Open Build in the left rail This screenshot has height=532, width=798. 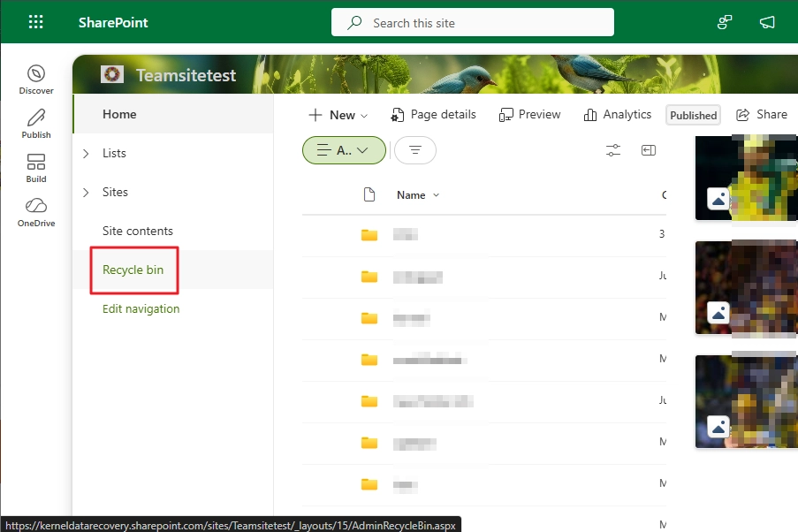point(36,168)
